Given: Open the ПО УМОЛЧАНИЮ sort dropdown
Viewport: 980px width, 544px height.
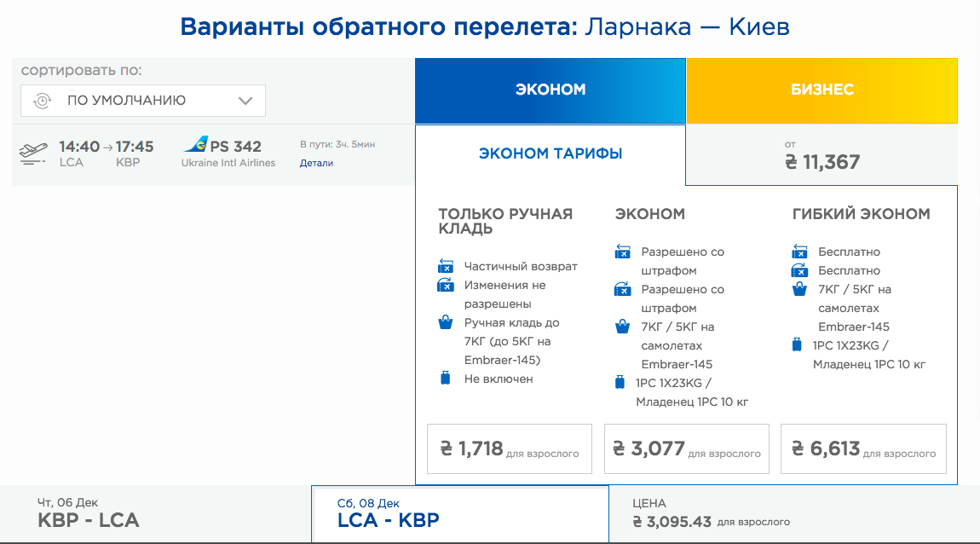Looking at the screenshot, I should click(143, 101).
